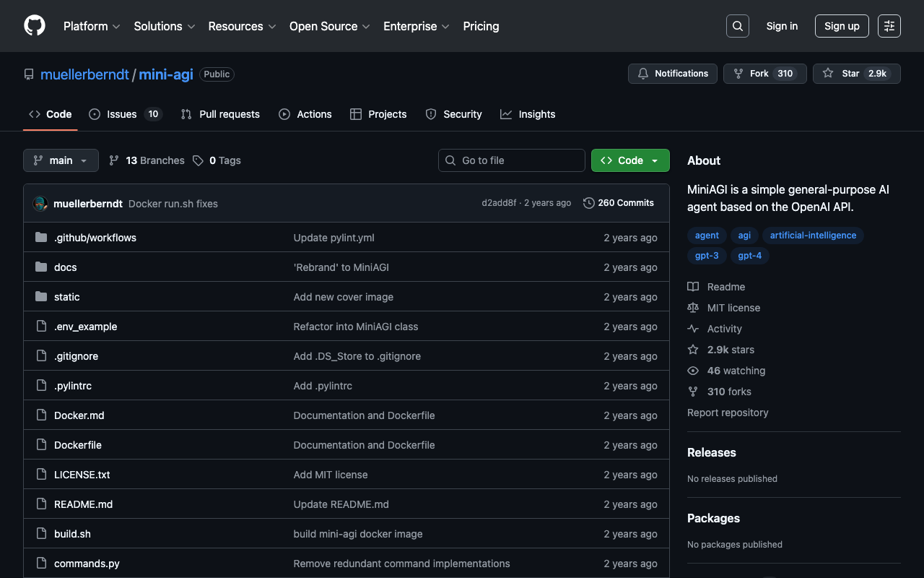The image size is (924, 578).
Task: Click the Sign up button
Action: pos(842,26)
